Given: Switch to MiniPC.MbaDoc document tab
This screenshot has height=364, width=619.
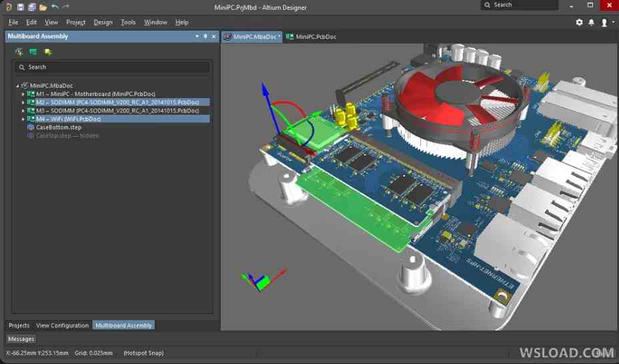Looking at the screenshot, I should [252, 37].
